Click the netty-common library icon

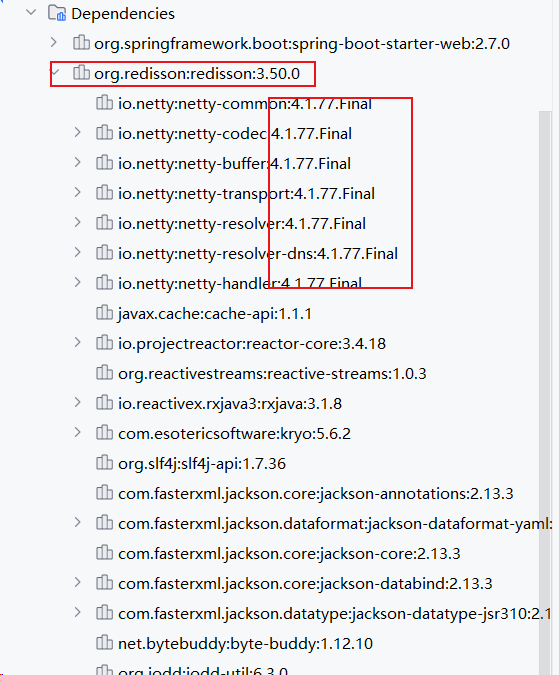(x=104, y=103)
